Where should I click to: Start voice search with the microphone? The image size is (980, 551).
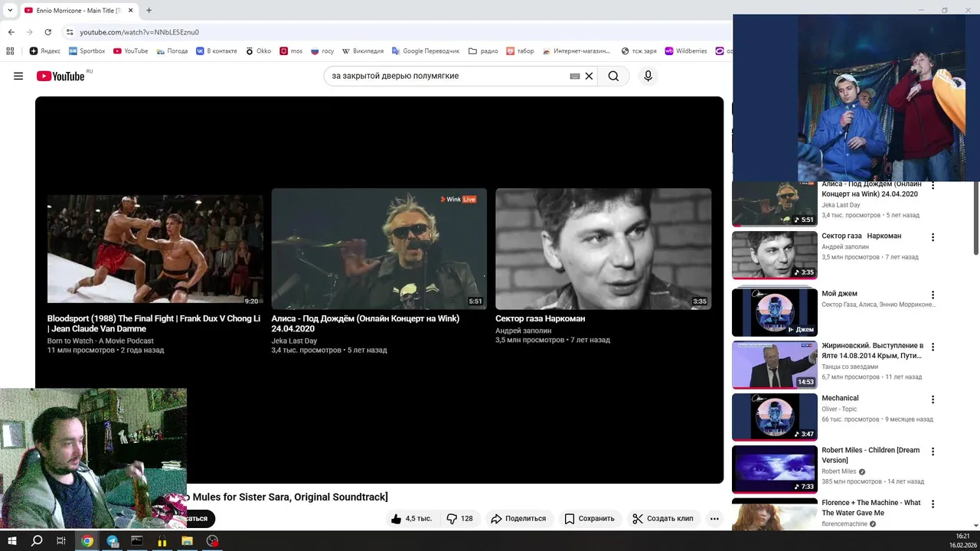[648, 76]
